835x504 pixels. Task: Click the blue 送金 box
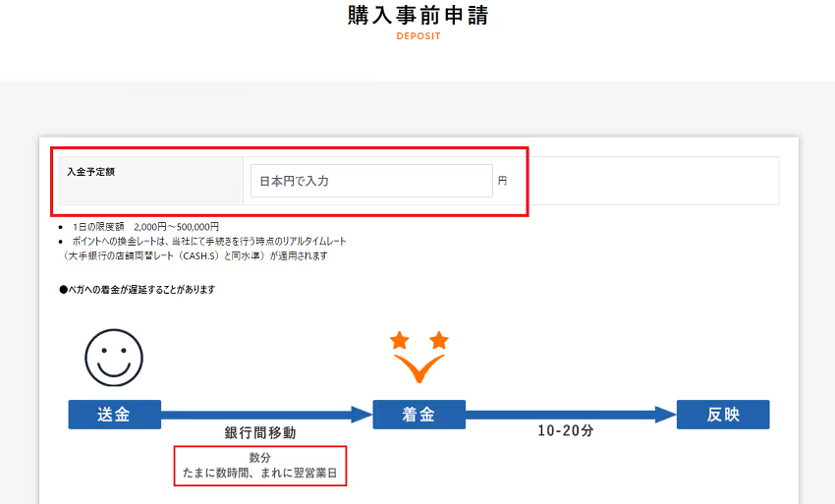pos(114,415)
